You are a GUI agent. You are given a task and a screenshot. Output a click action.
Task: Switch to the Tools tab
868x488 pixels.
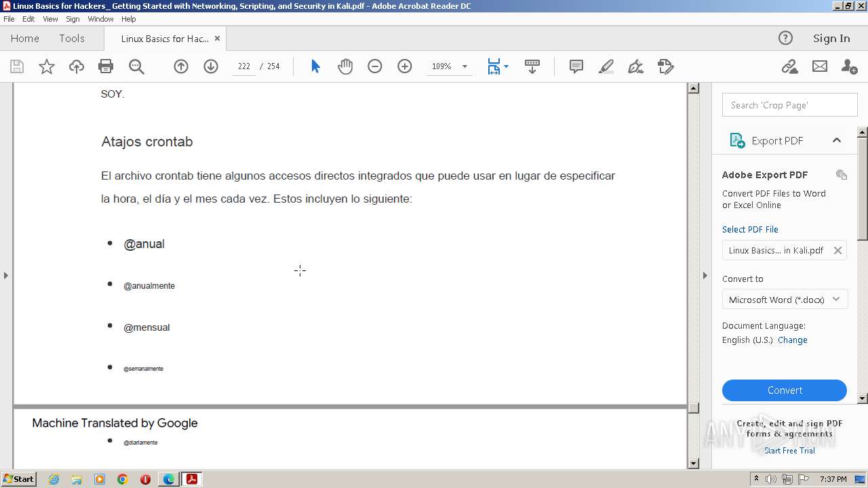coord(72,39)
